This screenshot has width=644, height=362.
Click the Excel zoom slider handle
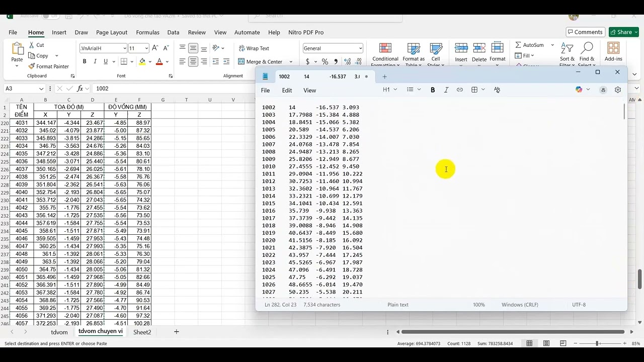click(x=597, y=343)
